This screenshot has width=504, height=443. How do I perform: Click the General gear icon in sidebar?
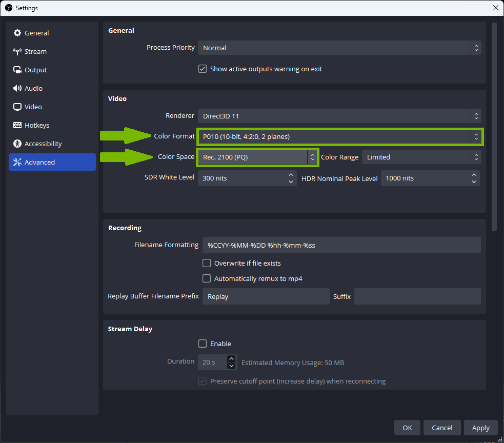pos(17,33)
